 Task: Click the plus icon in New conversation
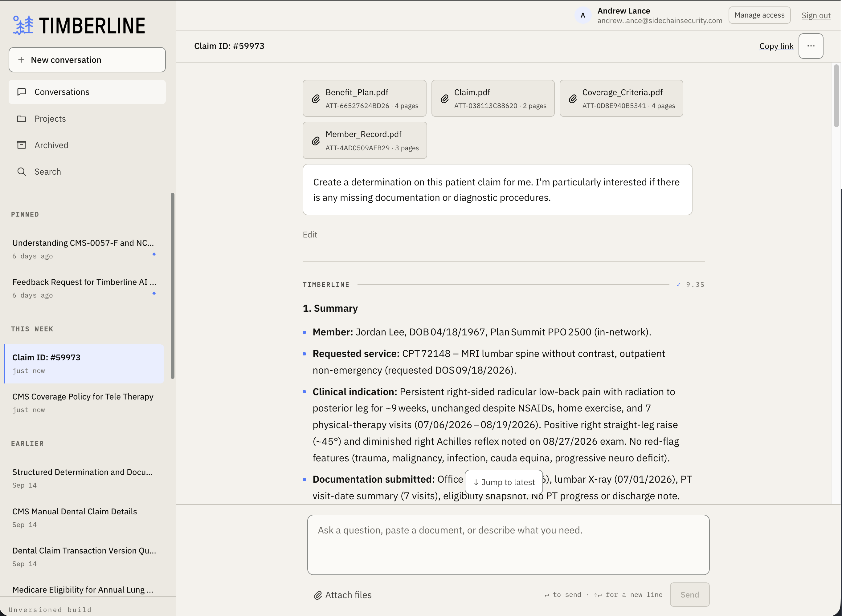tap(21, 60)
